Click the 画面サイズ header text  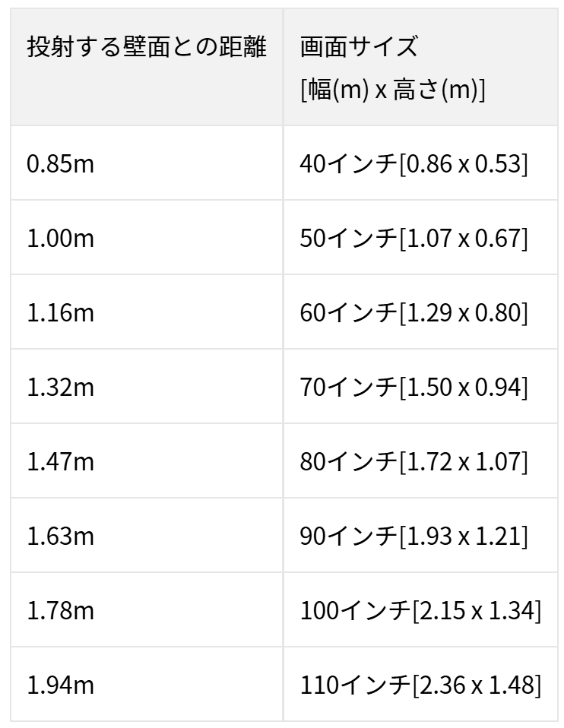(x=359, y=47)
